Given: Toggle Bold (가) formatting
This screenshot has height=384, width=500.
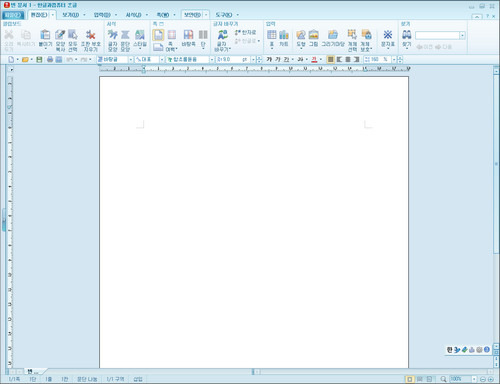Looking at the screenshot, I should [x=269, y=59].
